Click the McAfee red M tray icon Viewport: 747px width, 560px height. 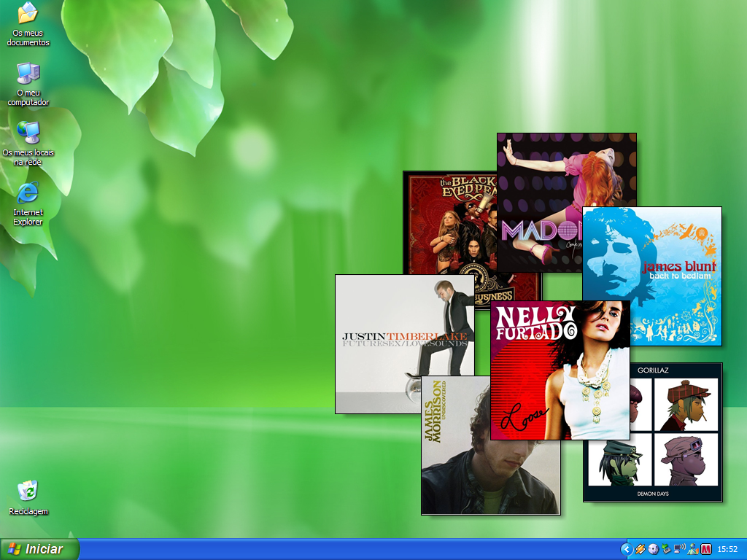pyautogui.click(x=705, y=550)
